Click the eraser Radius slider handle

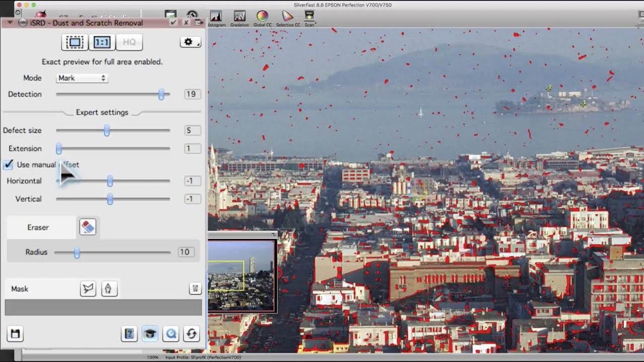(x=76, y=252)
